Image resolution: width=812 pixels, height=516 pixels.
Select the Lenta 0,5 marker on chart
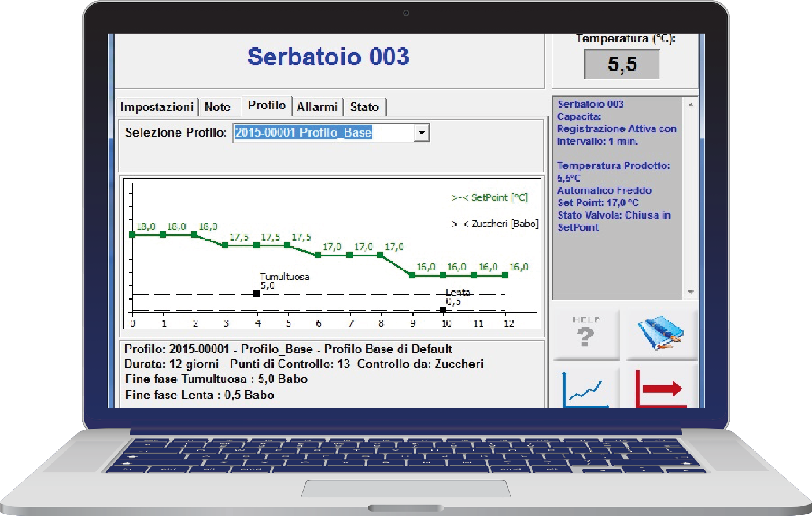pyautogui.click(x=442, y=309)
